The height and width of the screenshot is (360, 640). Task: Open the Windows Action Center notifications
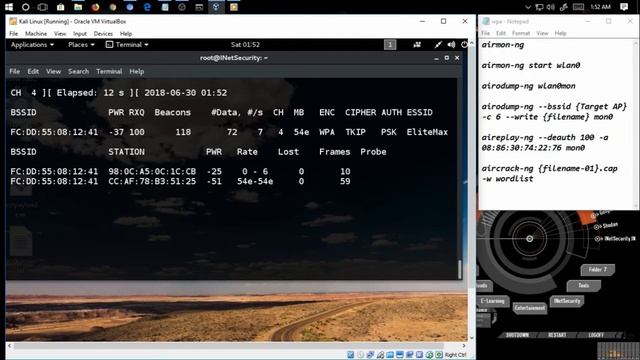coord(624,7)
